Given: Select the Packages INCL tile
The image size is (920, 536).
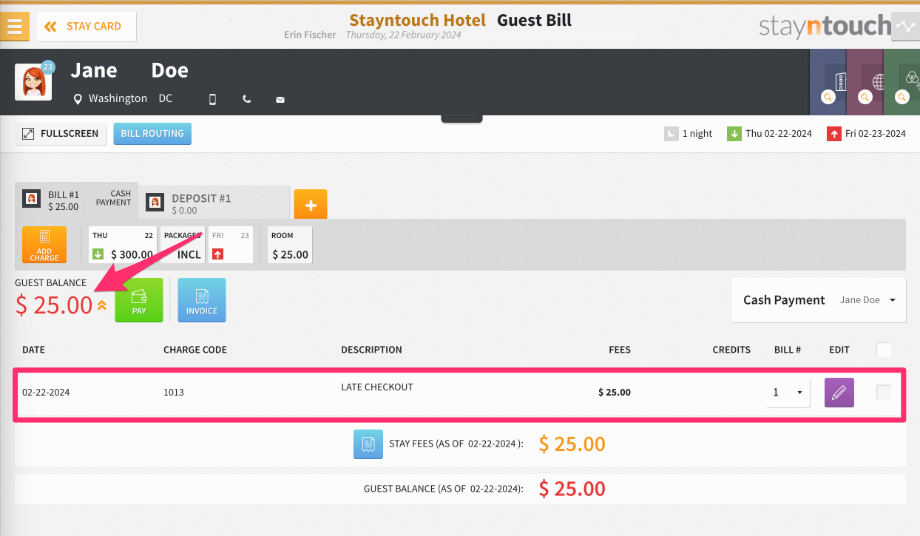Looking at the screenshot, I should [x=182, y=245].
